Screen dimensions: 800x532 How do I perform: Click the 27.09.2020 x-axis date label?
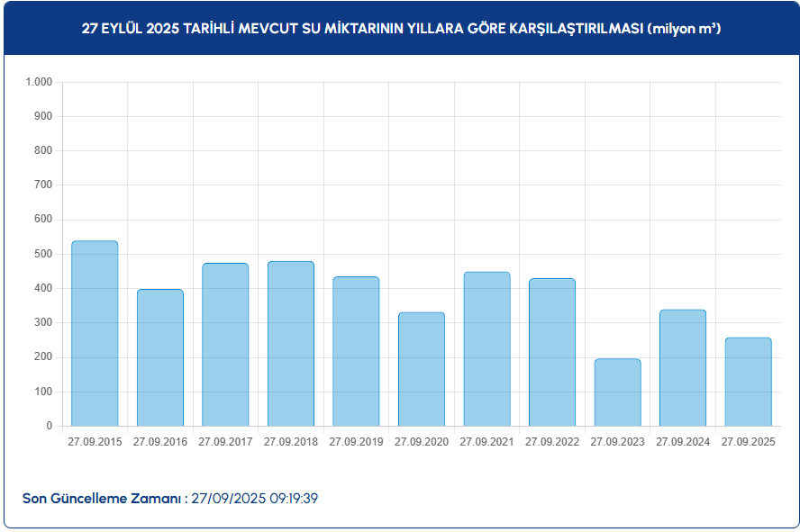tap(422, 442)
